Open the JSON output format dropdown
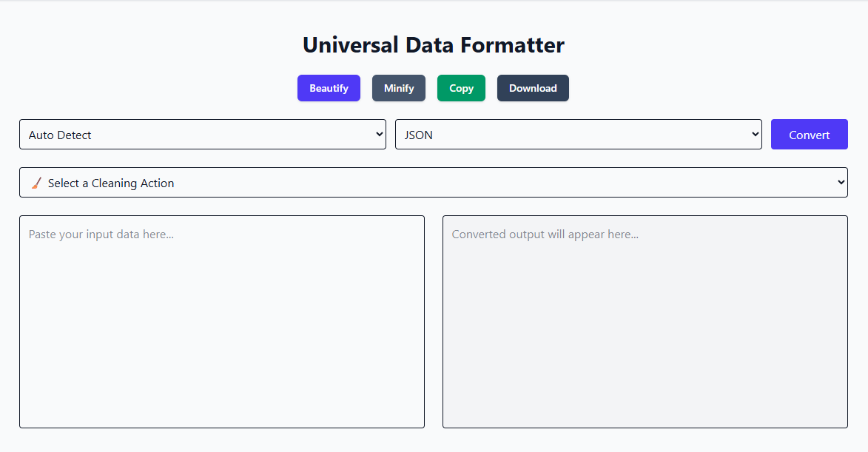 point(579,134)
